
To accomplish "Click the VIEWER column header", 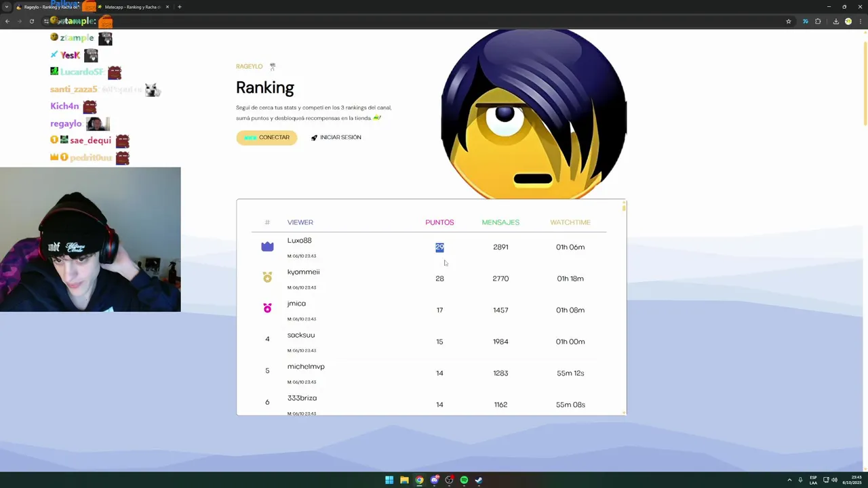I will pyautogui.click(x=300, y=222).
